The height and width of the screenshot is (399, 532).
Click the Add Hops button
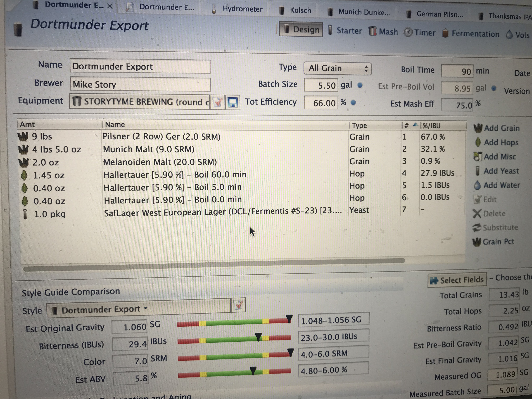[496, 142]
